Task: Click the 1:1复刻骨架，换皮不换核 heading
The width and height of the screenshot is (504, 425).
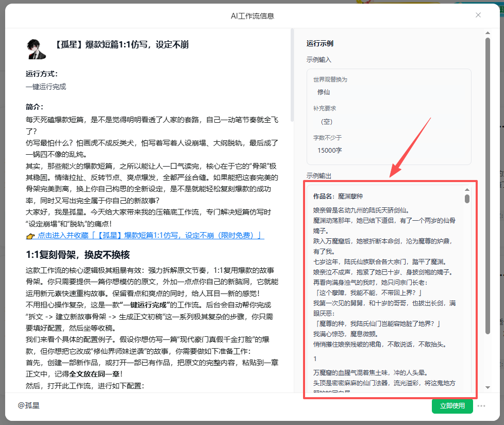Action: tap(78, 255)
